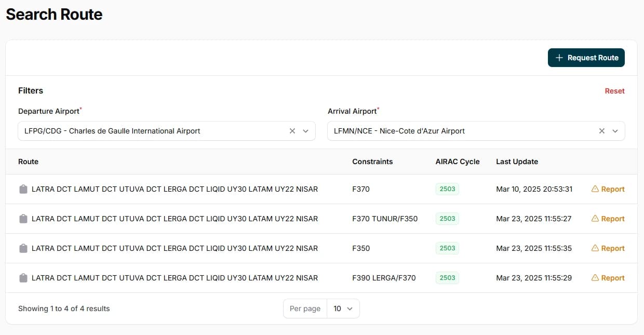Screen dimensions: 644x335
Task: Click clipboard icon for F370 TUNUR/F350 route
Action: pyautogui.click(x=23, y=219)
